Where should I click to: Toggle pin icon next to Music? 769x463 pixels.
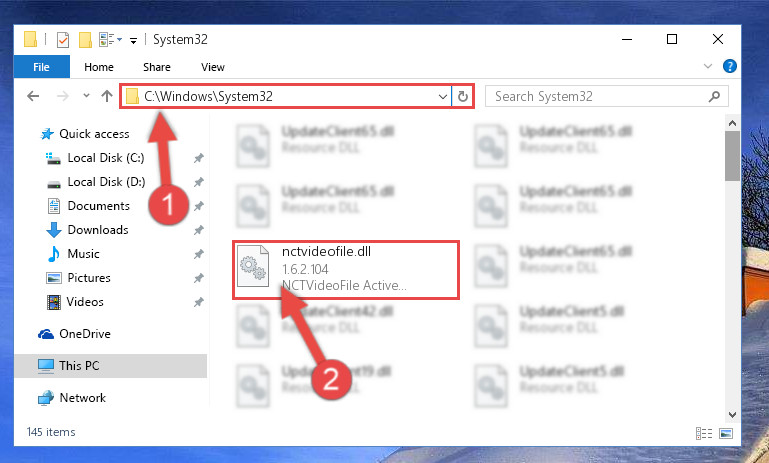(198, 254)
